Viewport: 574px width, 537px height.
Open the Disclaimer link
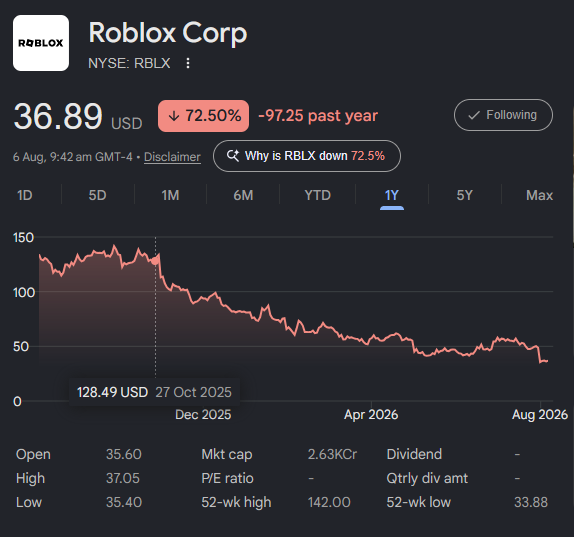pos(172,157)
